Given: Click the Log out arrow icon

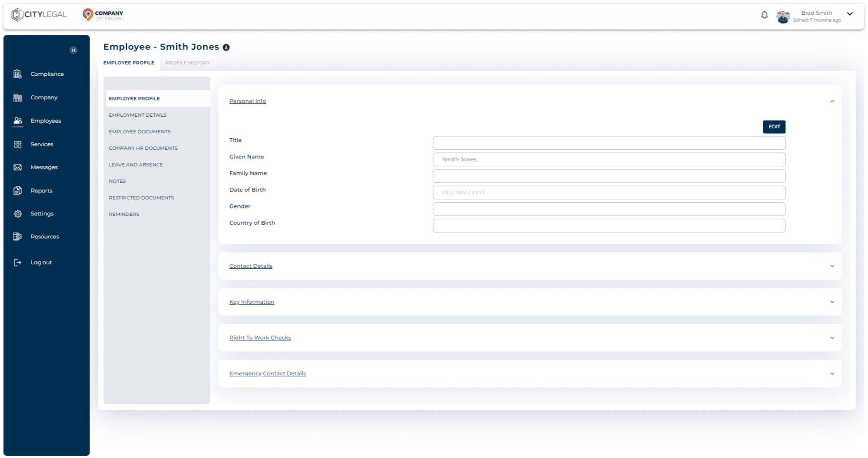Looking at the screenshot, I should [17, 262].
